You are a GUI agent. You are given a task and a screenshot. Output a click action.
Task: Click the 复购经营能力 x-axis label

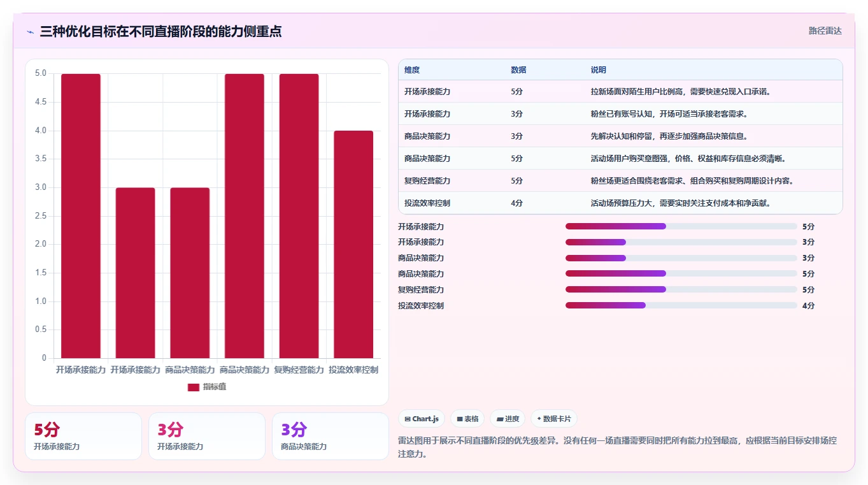point(299,370)
